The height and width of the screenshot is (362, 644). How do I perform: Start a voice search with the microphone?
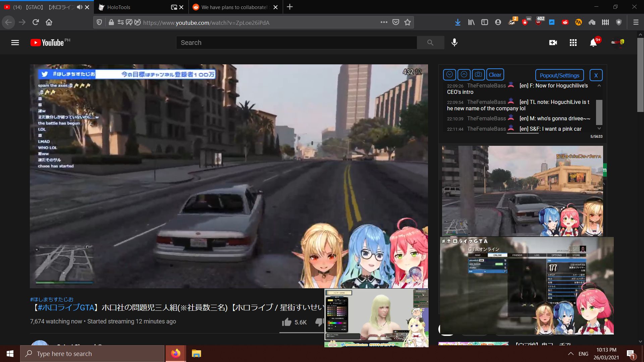point(454,43)
